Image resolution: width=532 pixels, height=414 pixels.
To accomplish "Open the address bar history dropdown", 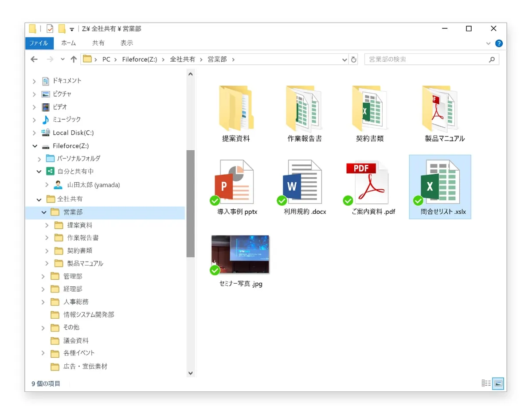I will pyautogui.click(x=344, y=59).
